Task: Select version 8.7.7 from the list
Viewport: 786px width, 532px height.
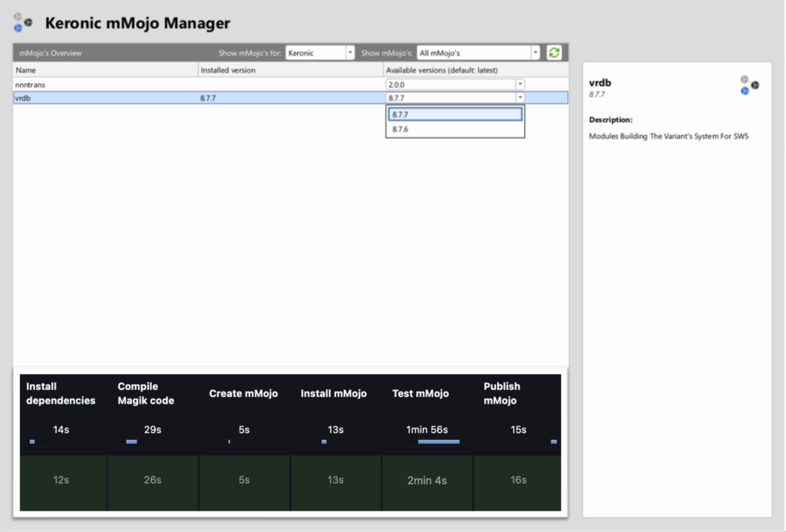Action: click(455, 114)
